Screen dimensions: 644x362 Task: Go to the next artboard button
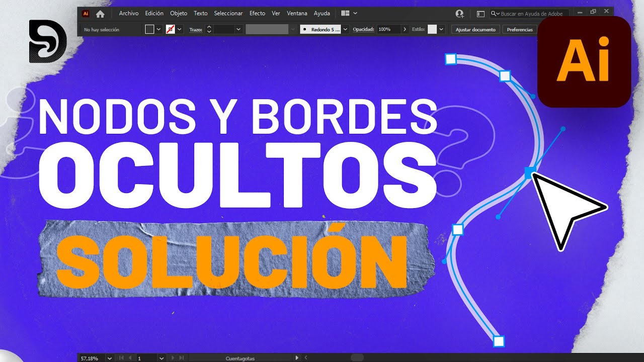coord(172,358)
